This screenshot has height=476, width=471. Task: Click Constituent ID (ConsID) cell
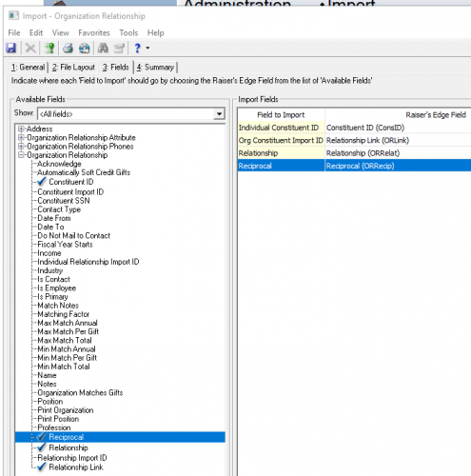pyautogui.click(x=398, y=128)
